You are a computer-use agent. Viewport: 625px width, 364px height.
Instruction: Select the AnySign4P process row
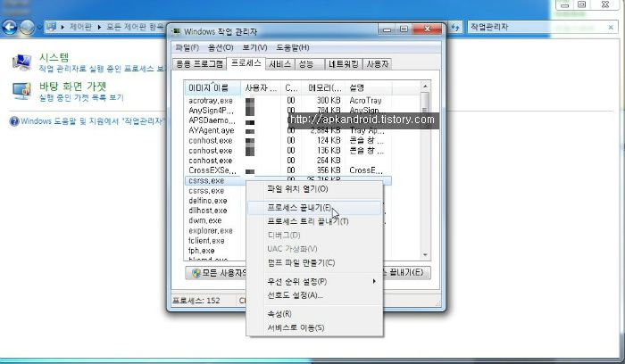click(x=287, y=111)
